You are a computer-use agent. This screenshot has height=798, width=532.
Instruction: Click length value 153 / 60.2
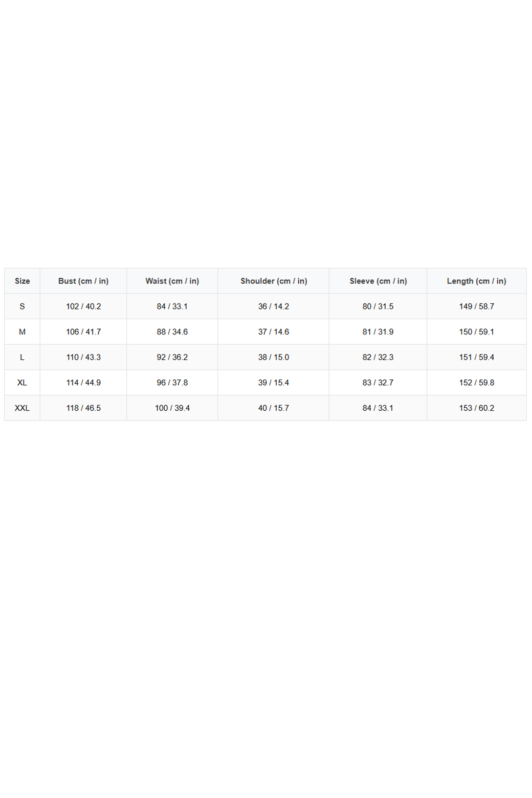point(477,408)
